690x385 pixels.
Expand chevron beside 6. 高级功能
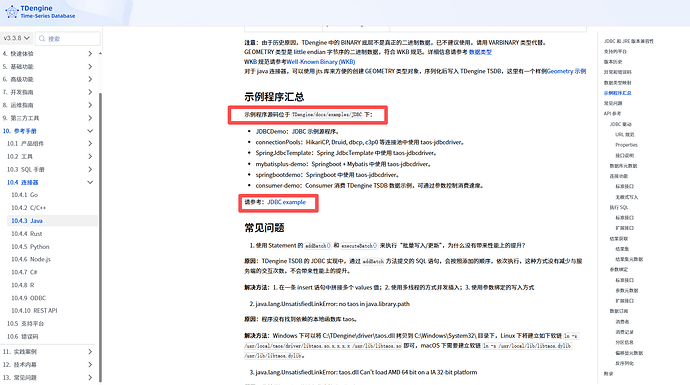(90, 79)
